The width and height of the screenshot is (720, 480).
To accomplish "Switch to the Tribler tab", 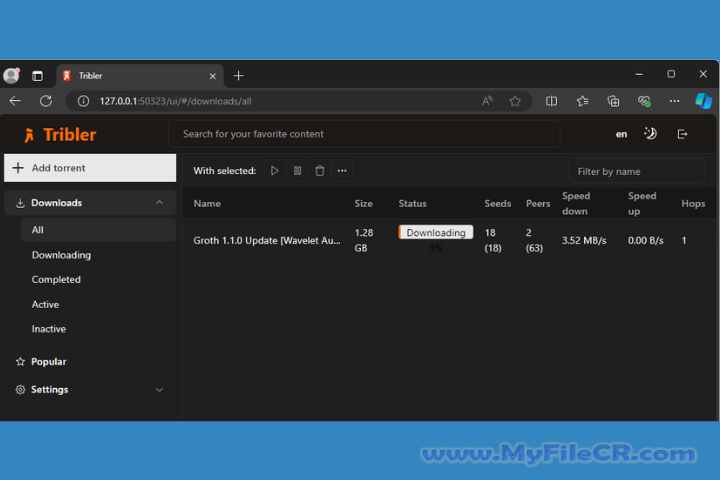I will tap(140, 76).
